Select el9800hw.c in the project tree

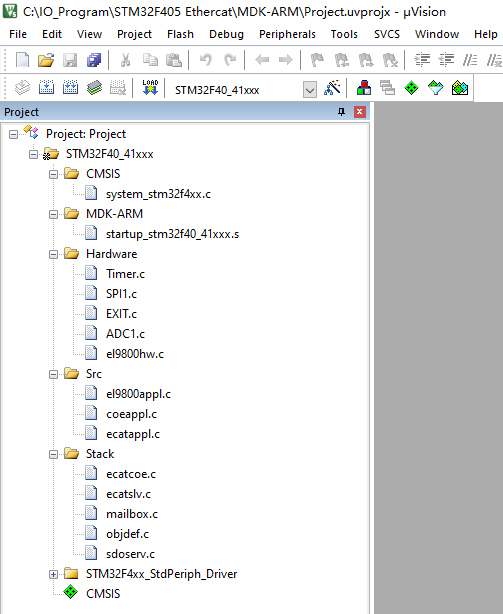pos(135,354)
